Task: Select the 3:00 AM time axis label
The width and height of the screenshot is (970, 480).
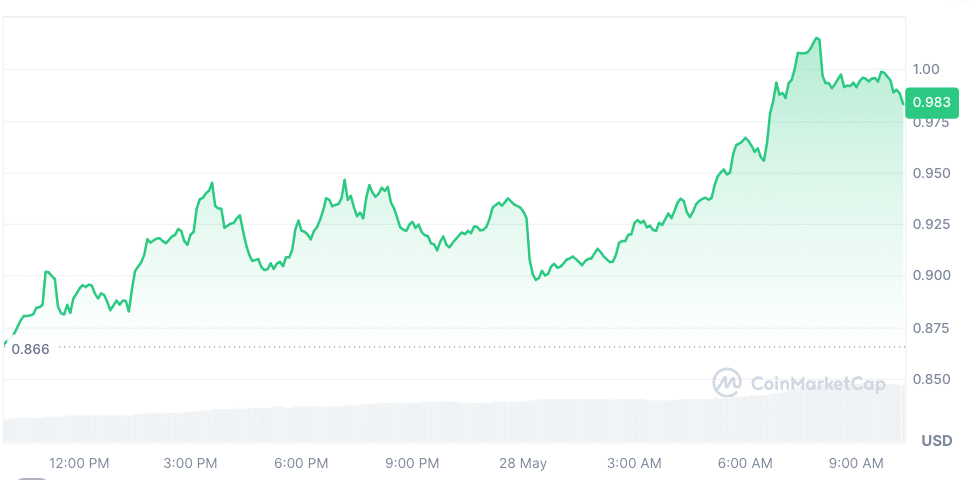Action: [634, 463]
